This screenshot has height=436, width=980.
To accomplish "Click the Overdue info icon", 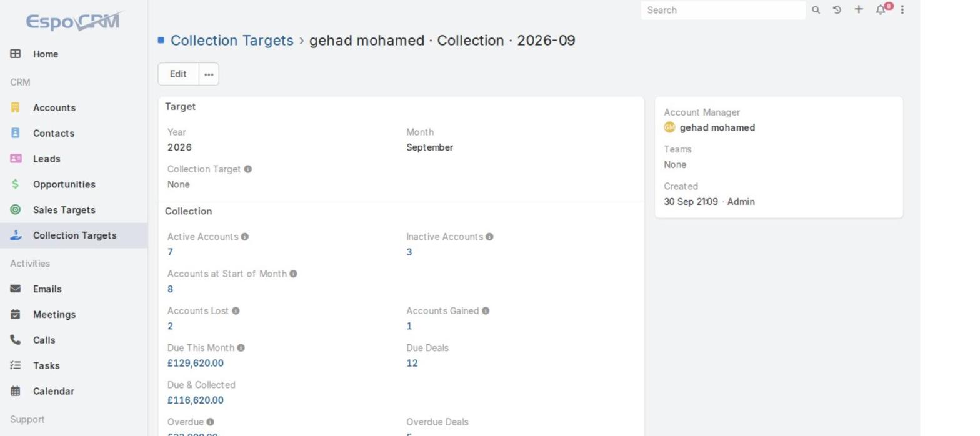I will 211,422.
